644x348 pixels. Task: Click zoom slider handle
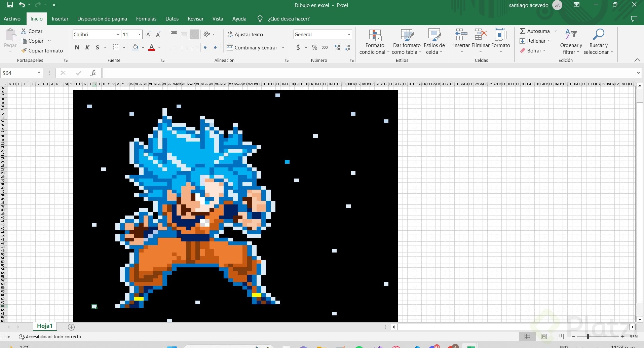click(588, 337)
